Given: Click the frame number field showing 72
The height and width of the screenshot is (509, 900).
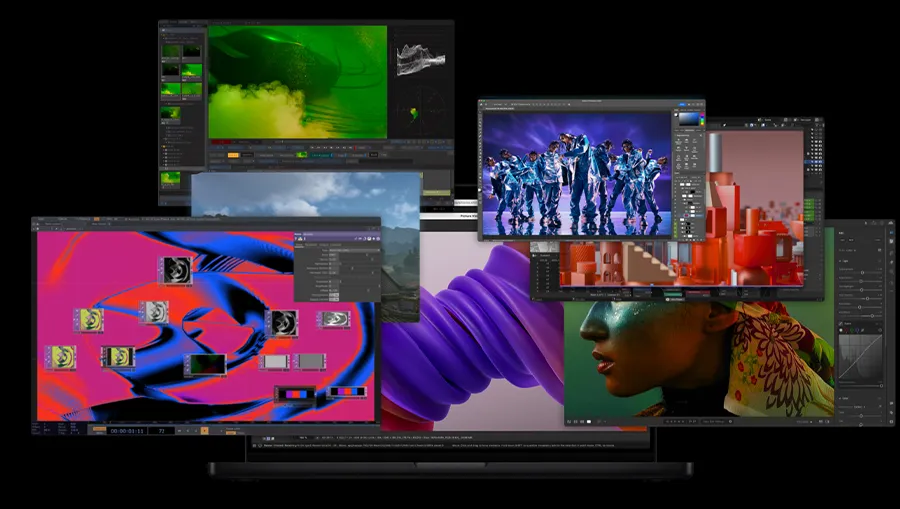Looking at the screenshot, I should pos(161,430).
